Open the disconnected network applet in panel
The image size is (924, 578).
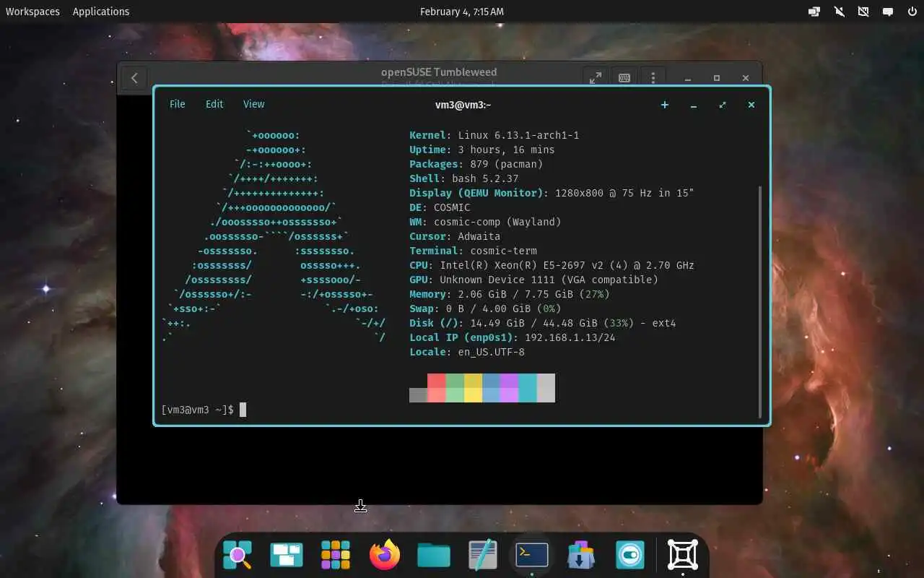(863, 12)
